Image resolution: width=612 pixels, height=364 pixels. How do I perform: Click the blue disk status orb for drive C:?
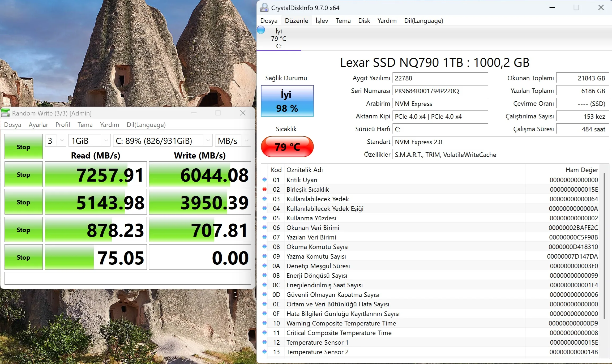(x=261, y=30)
